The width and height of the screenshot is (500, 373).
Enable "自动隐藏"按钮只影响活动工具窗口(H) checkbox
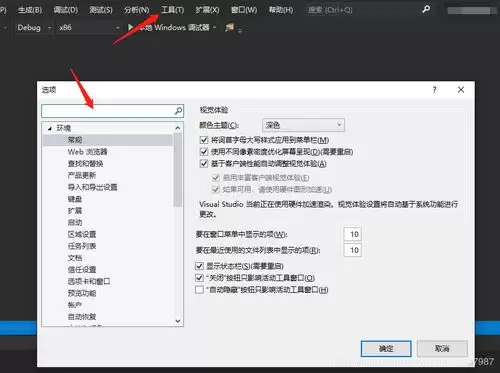tap(199, 290)
